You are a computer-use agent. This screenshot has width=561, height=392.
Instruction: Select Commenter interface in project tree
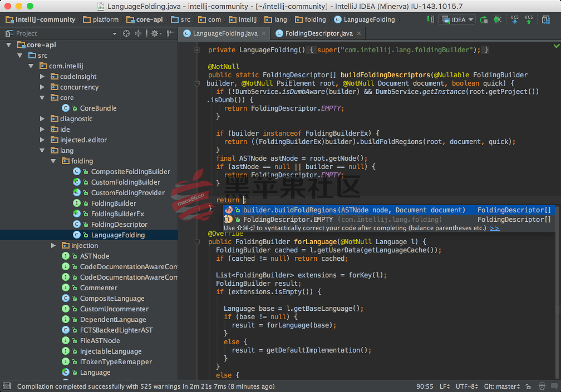pos(90,287)
